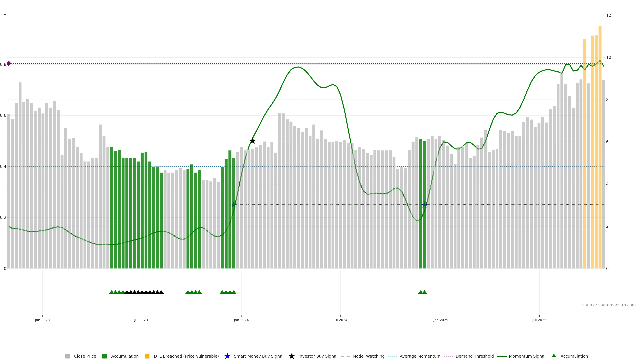
Task: Toggle the Momentum Signal legend entry
Action: (x=527, y=356)
